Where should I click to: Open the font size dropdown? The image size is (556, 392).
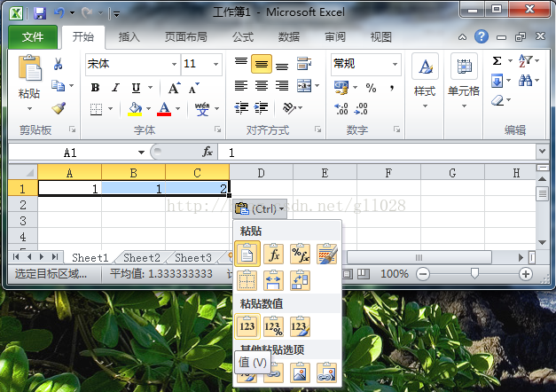(215, 64)
